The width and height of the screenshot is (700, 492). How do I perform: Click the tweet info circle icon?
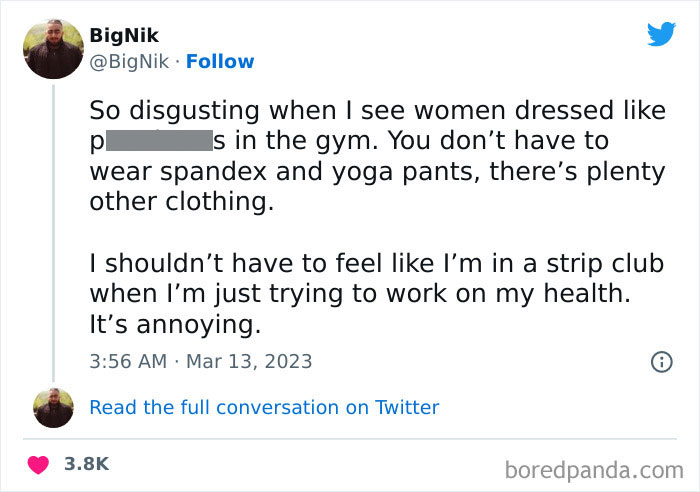pyautogui.click(x=661, y=362)
